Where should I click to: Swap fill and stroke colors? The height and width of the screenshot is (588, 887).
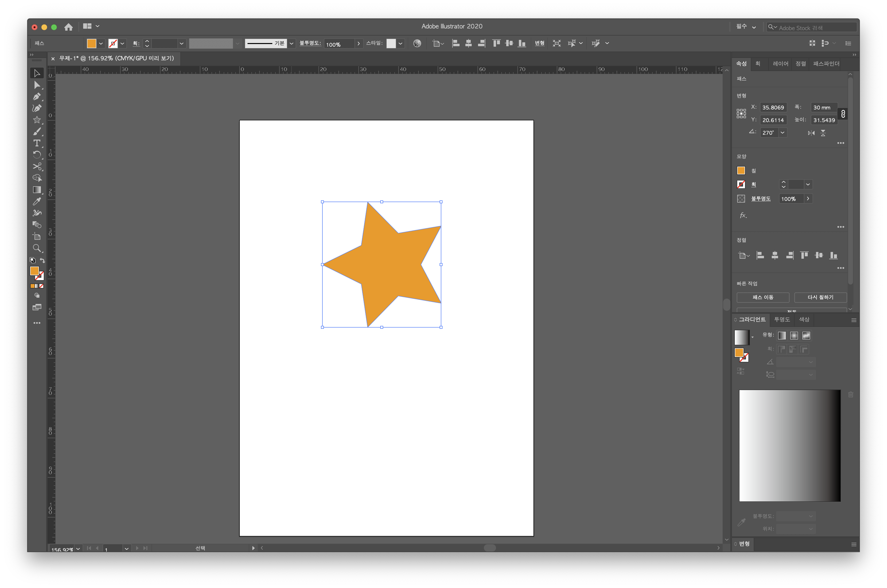[42, 260]
